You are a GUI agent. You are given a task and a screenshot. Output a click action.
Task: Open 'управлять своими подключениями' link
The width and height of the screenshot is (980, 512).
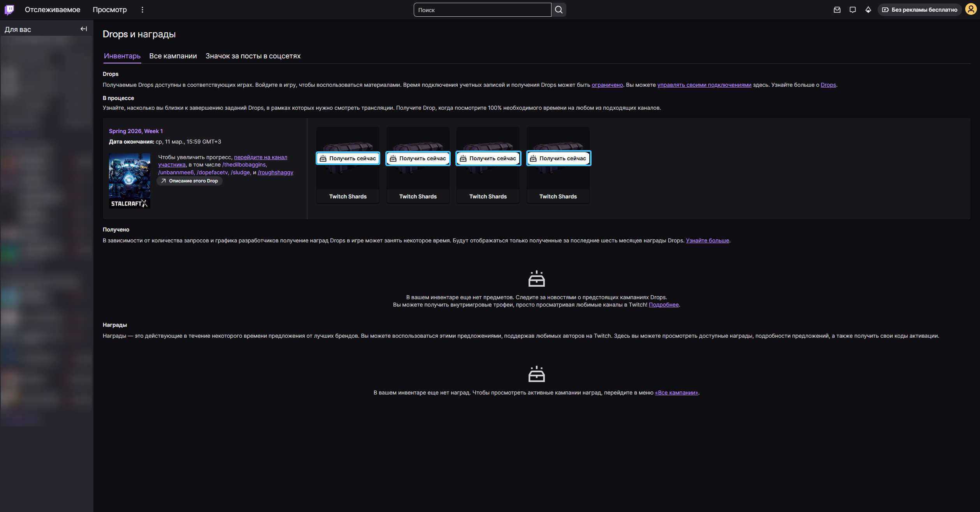pyautogui.click(x=704, y=85)
